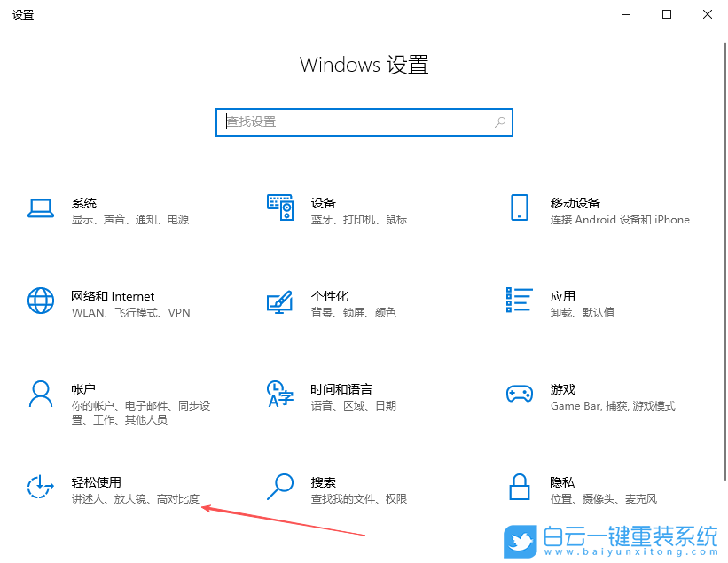The image size is (728, 563).
Task: Open the 系统 settings icon
Action: click(x=41, y=209)
